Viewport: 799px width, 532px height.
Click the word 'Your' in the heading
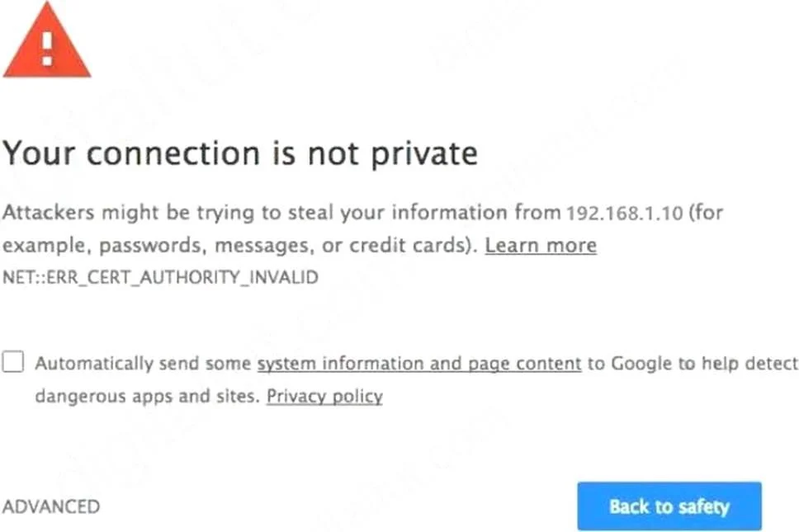pyautogui.click(x=40, y=153)
